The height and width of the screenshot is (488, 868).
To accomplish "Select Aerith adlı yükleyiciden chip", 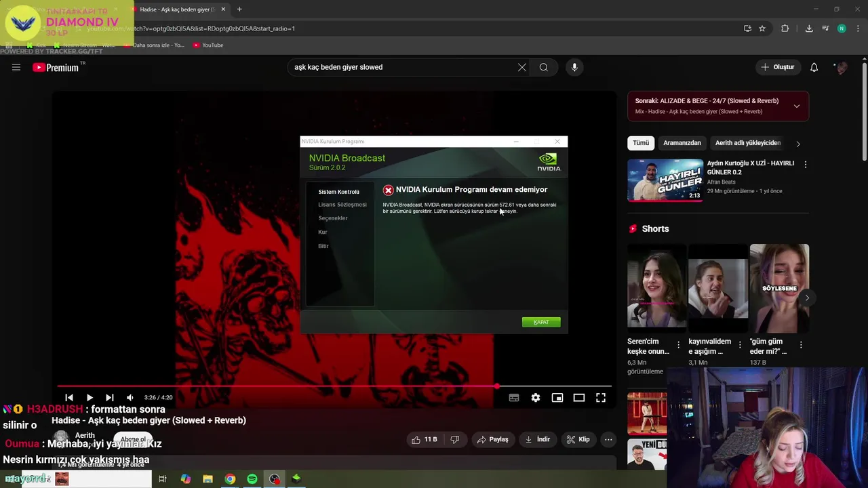I will tap(748, 143).
